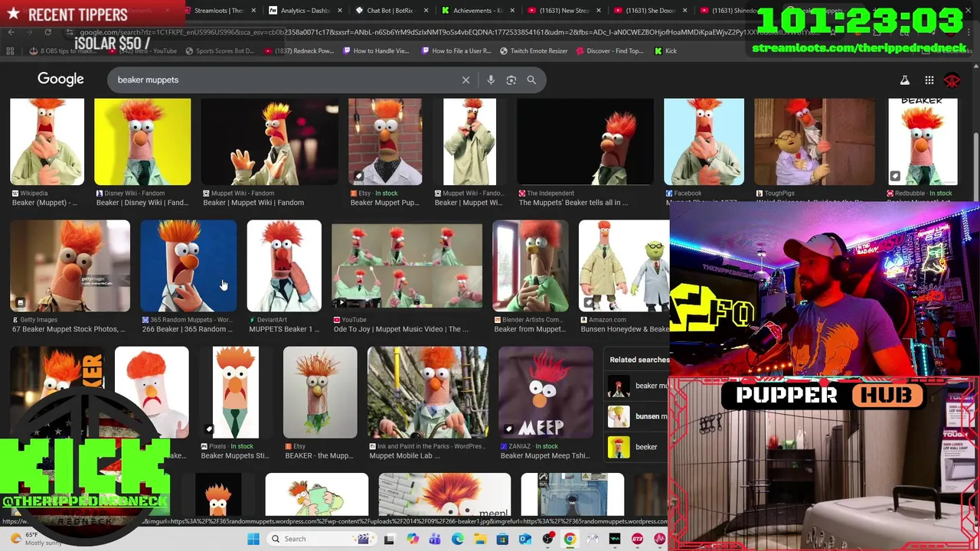
Task: Click the Google account avatar
Action: tap(952, 80)
